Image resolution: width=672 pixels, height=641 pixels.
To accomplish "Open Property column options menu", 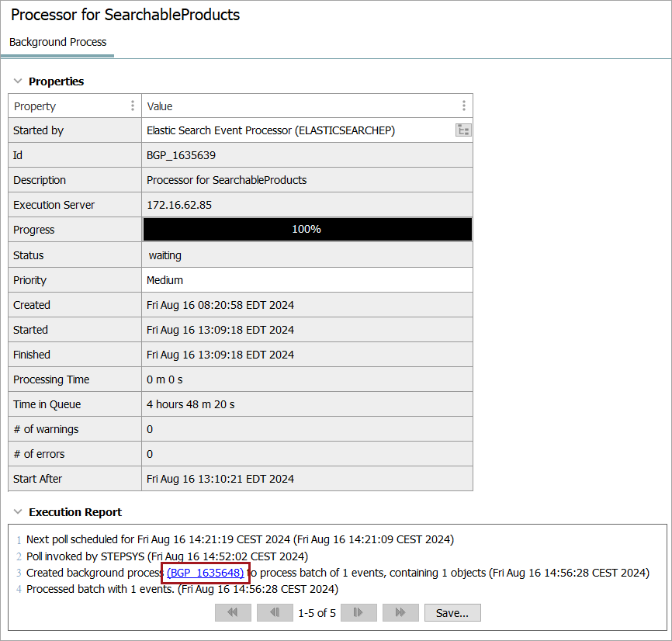I will (x=133, y=106).
